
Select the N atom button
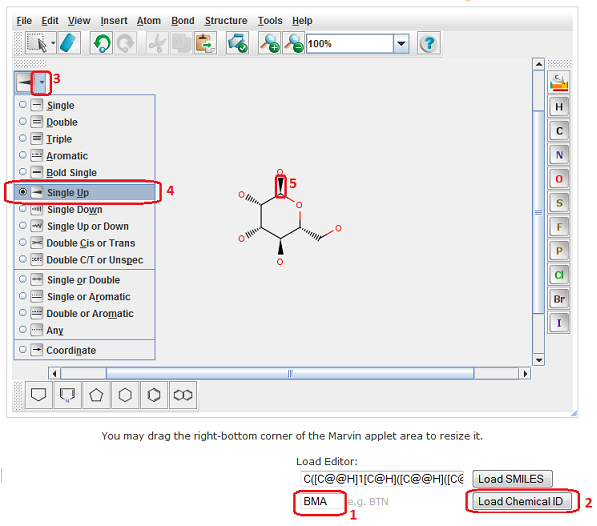559,155
